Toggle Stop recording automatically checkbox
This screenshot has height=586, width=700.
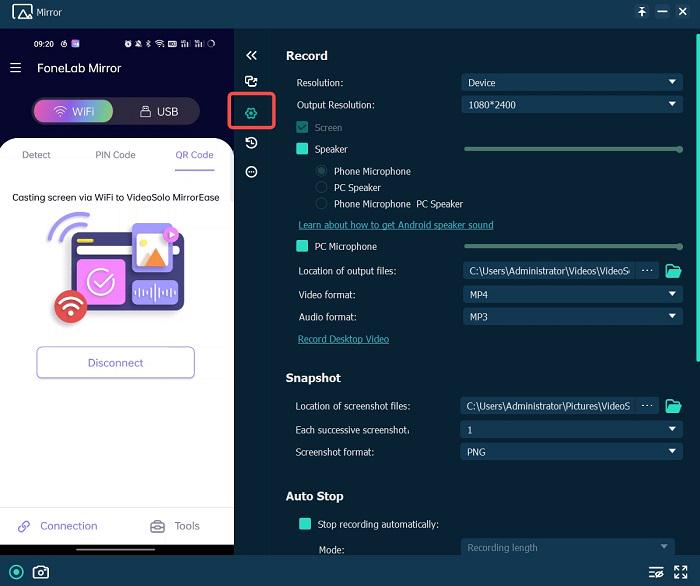(305, 524)
